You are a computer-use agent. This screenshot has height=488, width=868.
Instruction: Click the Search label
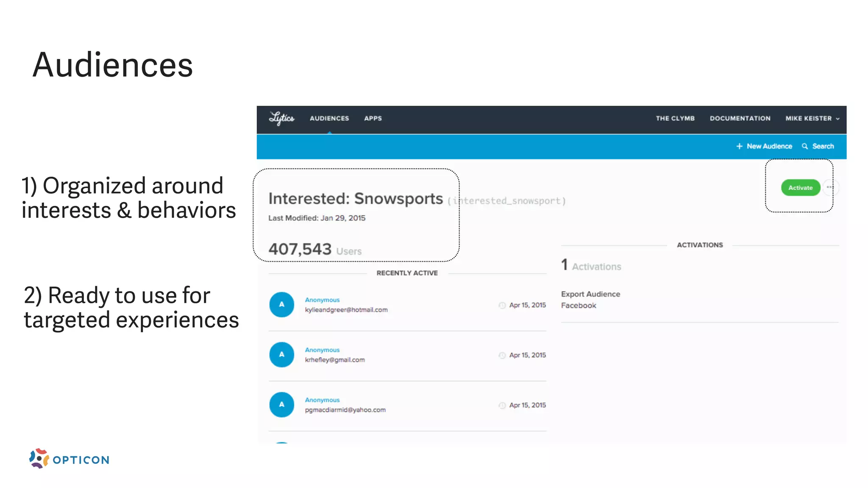pos(823,146)
